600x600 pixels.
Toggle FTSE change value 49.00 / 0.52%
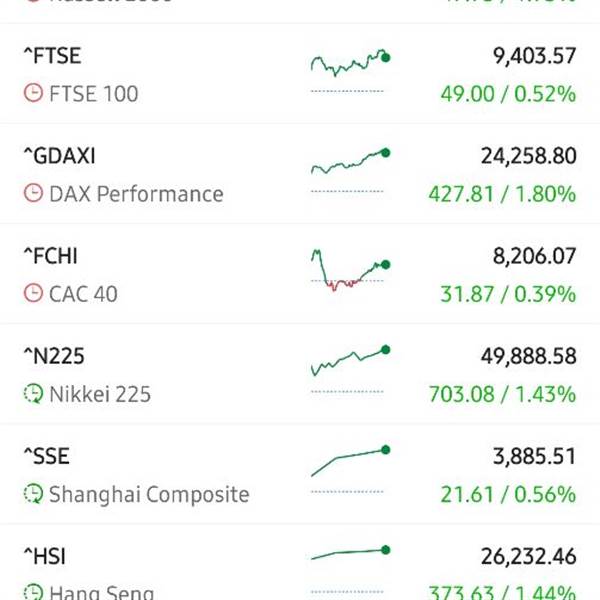pyautogui.click(x=507, y=94)
